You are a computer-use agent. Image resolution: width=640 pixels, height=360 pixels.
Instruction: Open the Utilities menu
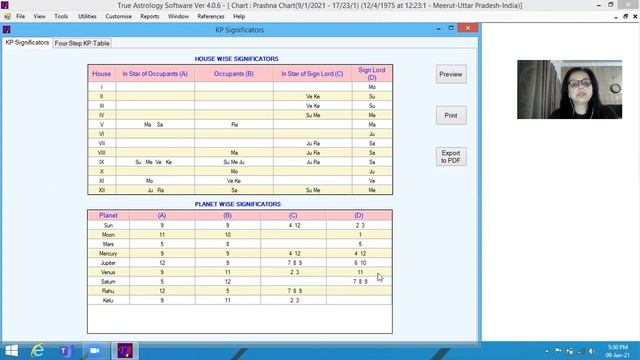click(x=87, y=16)
